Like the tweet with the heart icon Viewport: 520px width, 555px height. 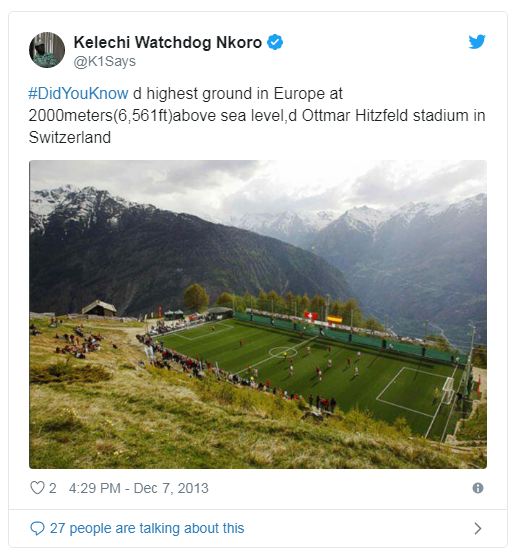click(37, 488)
